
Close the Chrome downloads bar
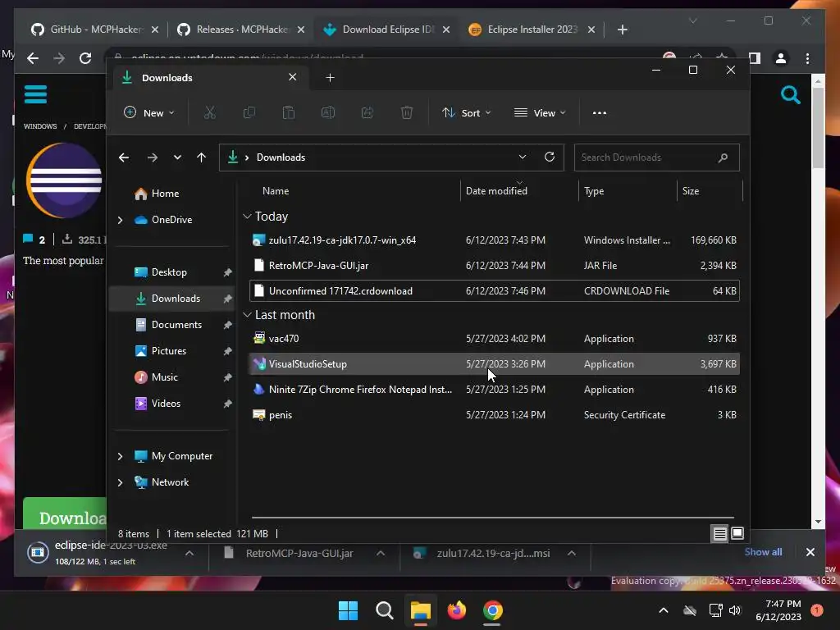[810, 552]
